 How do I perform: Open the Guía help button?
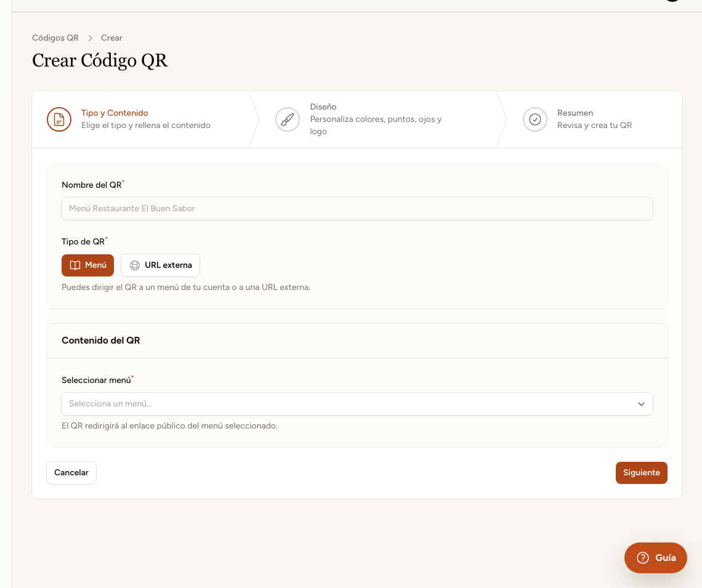click(655, 558)
